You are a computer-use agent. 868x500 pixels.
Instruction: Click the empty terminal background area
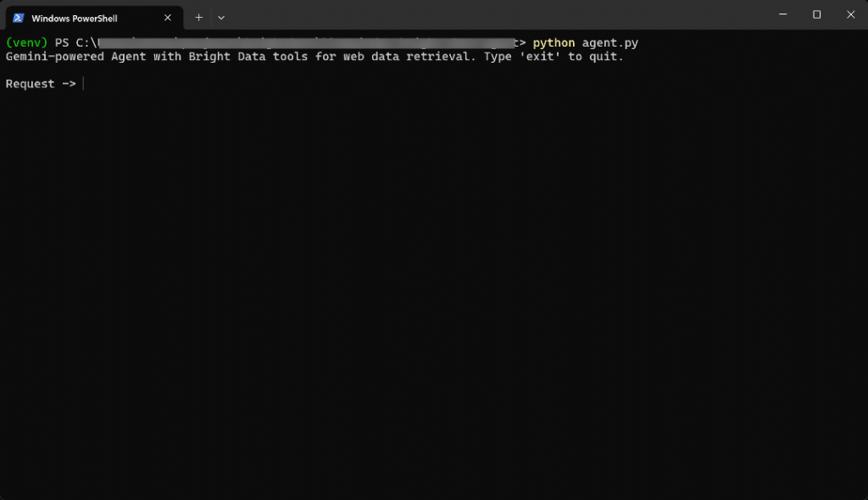pos(424,297)
